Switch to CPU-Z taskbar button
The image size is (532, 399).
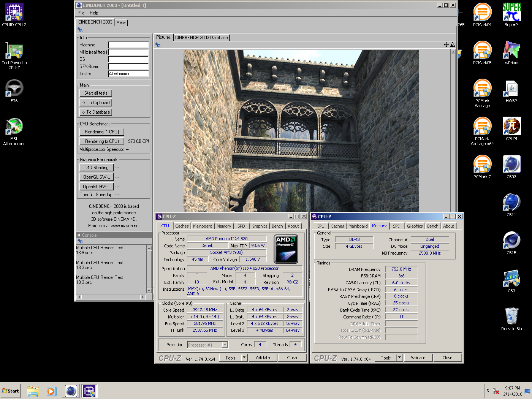(89, 391)
